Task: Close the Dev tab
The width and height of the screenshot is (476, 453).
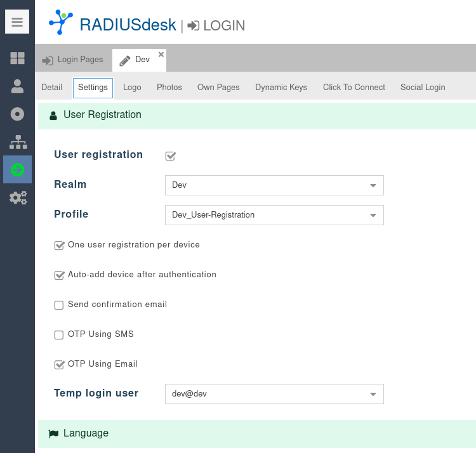Action: point(161,55)
